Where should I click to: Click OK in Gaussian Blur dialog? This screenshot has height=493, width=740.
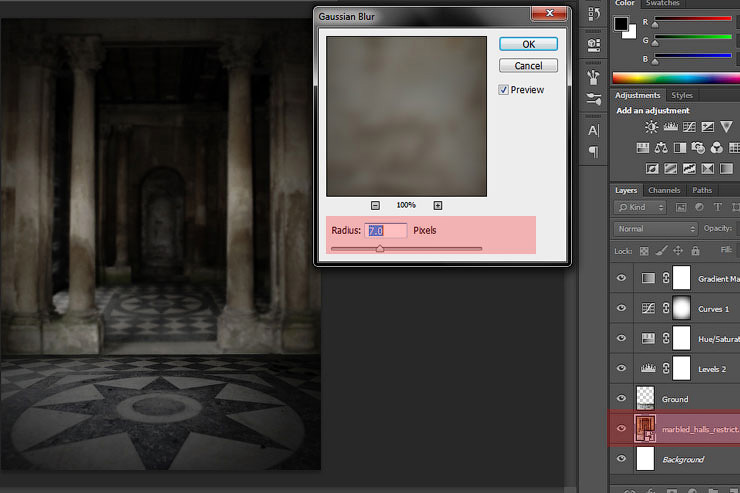[x=528, y=44]
